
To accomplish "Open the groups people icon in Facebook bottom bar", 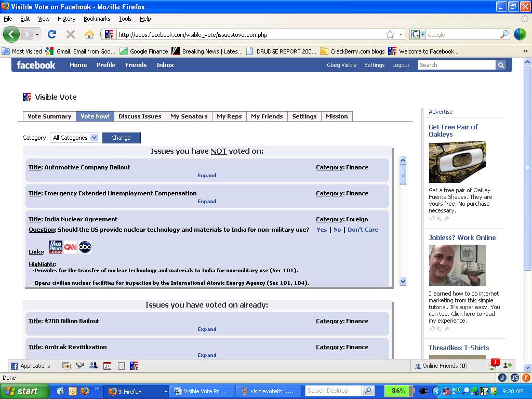I will pyautogui.click(x=94, y=366).
